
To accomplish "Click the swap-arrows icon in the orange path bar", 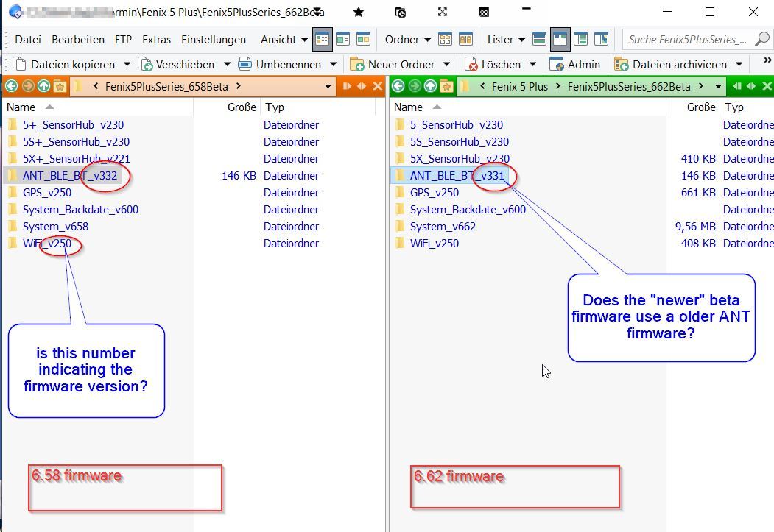I will (x=362, y=86).
